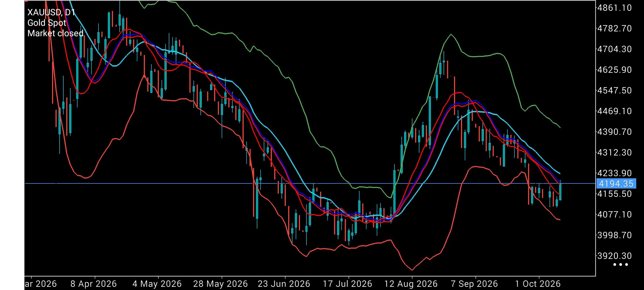Screen dimensions: 644x290
Task: Click the 3920.30 price scale label
Action: [614, 256]
